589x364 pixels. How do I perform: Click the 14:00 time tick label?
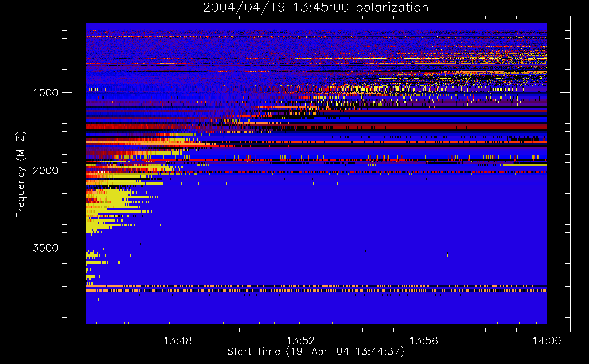coord(546,341)
